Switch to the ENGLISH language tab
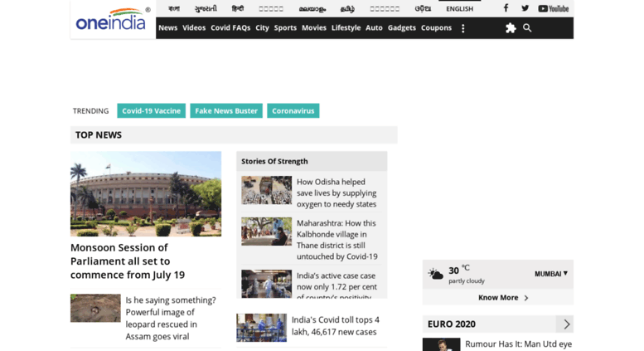The height and width of the screenshot is (351, 644). pyautogui.click(x=459, y=8)
